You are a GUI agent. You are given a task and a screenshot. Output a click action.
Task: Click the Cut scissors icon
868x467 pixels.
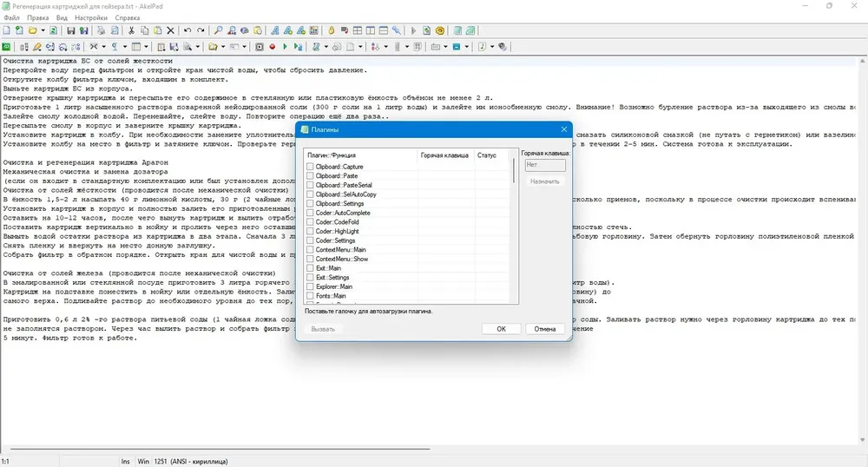click(x=131, y=31)
